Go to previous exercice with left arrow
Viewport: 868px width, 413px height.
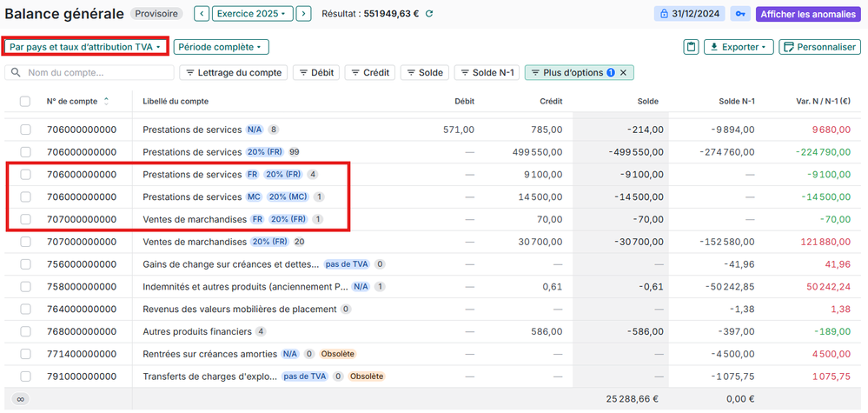click(202, 14)
